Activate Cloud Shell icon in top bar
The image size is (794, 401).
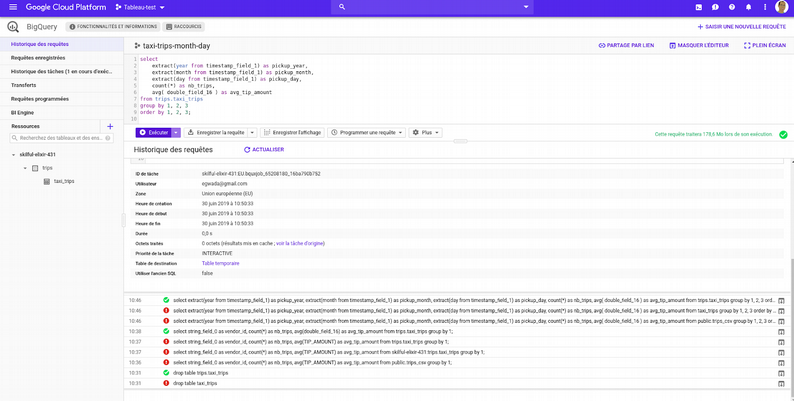(x=699, y=7)
